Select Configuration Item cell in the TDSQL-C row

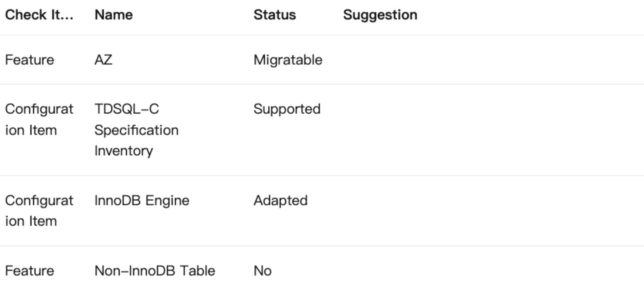pos(39,119)
